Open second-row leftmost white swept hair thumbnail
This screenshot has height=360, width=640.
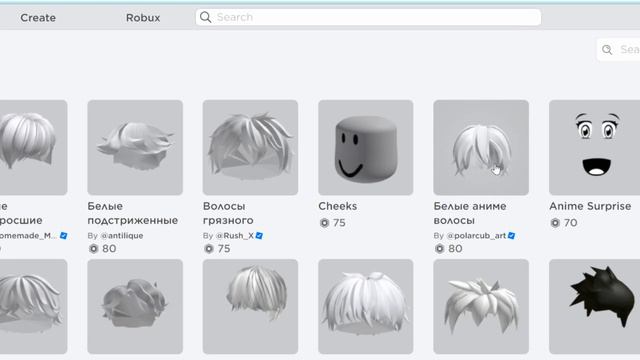coord(33,307)
